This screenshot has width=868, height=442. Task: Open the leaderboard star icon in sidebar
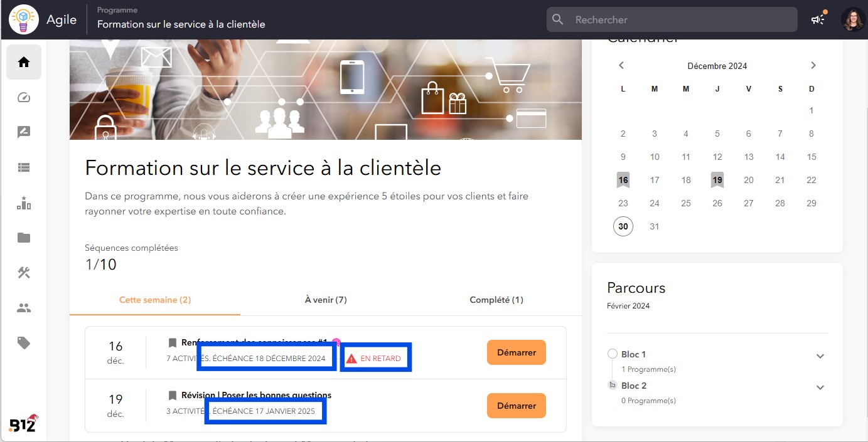(24, 203)
